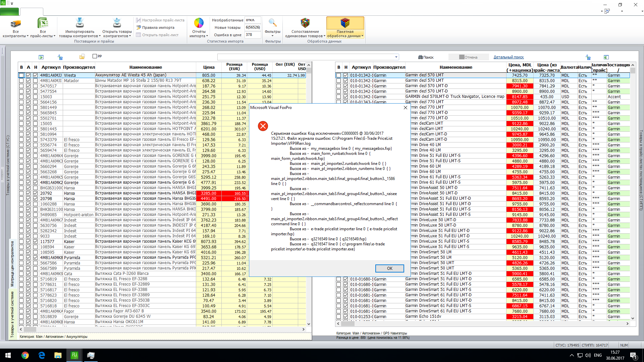Click the Настройки прайс-листа button

pos(160,20)
